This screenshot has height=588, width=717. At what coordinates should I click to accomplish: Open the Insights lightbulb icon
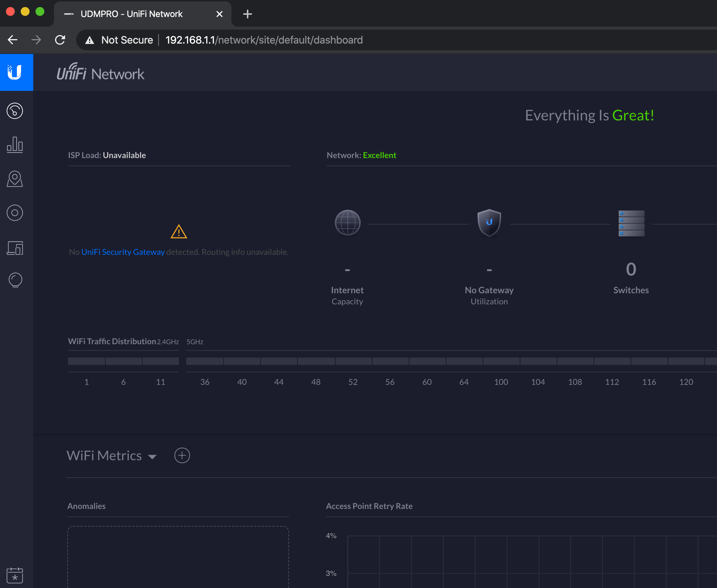point(15,280)
